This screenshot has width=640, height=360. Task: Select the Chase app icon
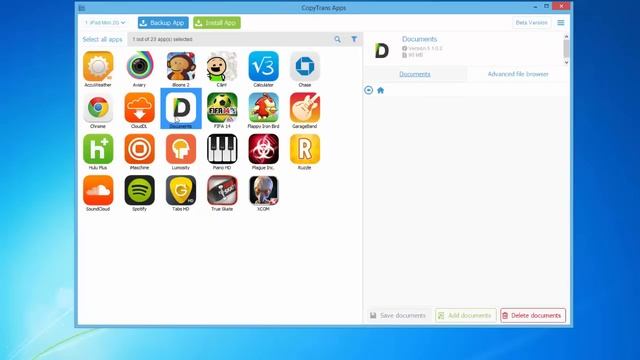[305, 66]
